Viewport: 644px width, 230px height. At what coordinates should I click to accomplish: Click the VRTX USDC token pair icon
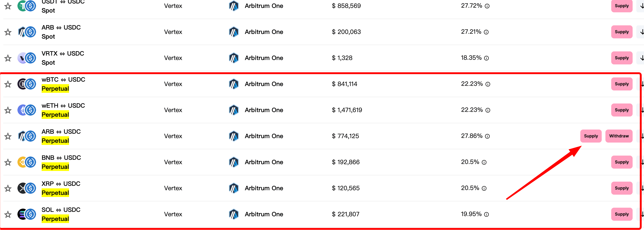[x=26, y=58]
